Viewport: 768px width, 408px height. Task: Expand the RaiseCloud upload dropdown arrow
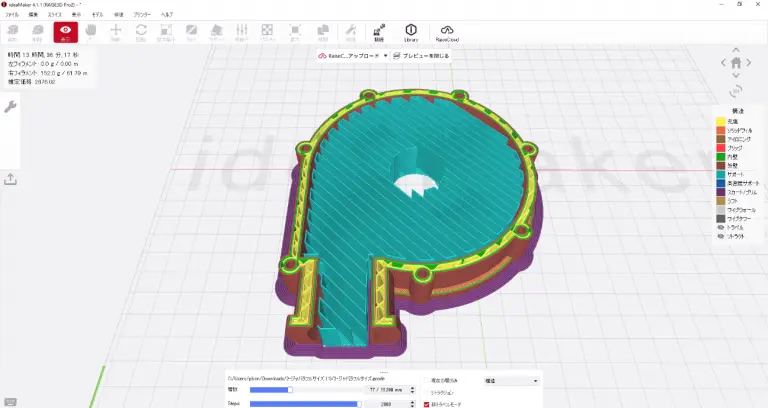pyautogui.click(x=385, y=56)
